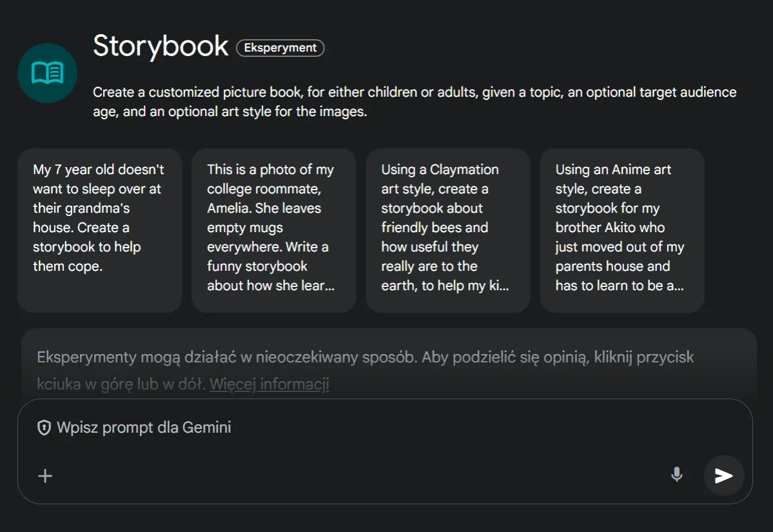Click the shield icon in the prompt box
The height and width of the screenshot is (532, 773).
pos(44,428)
